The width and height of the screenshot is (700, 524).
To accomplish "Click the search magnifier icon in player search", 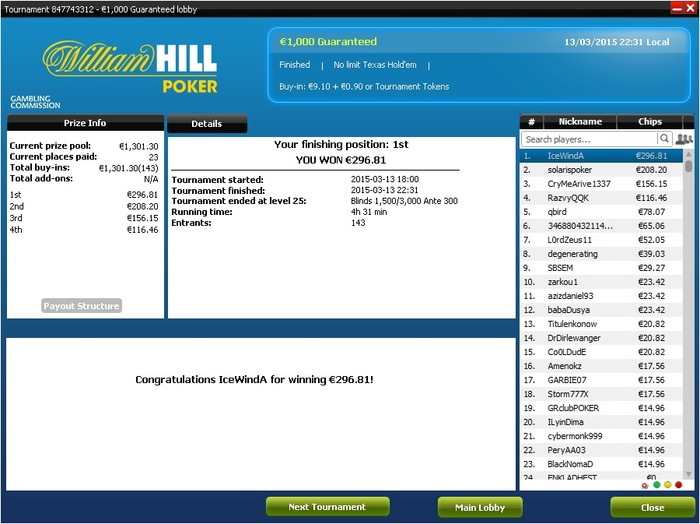I will point(664,139).
